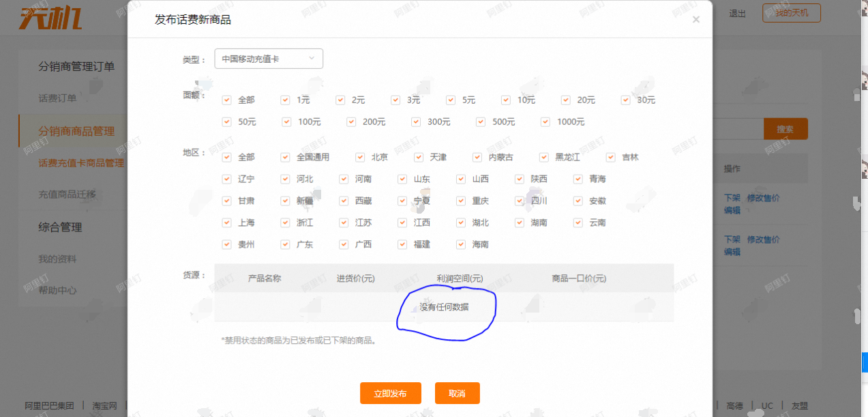Open the 中国移动充值卡 type dropdown
Image resolution: width=868 pixels, height=417 pixels.
pos(269,59)
